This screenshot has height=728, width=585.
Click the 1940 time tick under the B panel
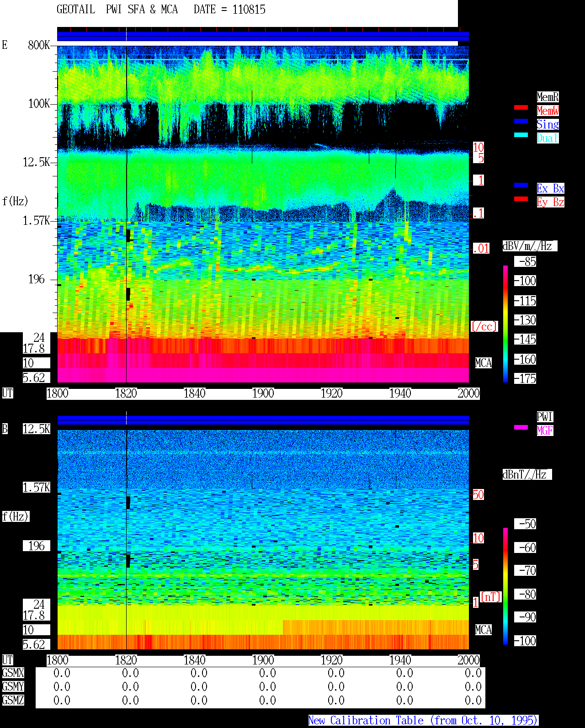tap(400, 660)
